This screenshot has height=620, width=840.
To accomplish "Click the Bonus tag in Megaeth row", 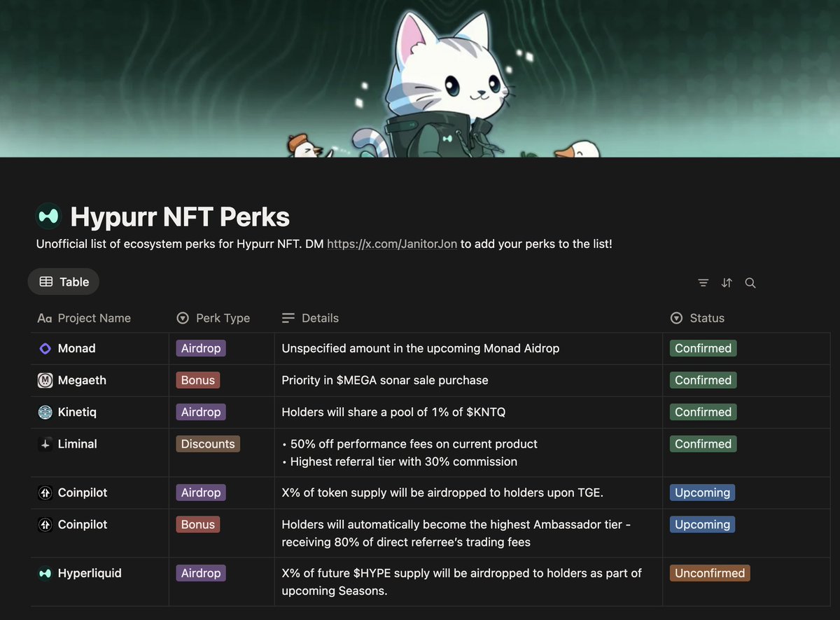I will pyautogui.click(x=198, y=380).
